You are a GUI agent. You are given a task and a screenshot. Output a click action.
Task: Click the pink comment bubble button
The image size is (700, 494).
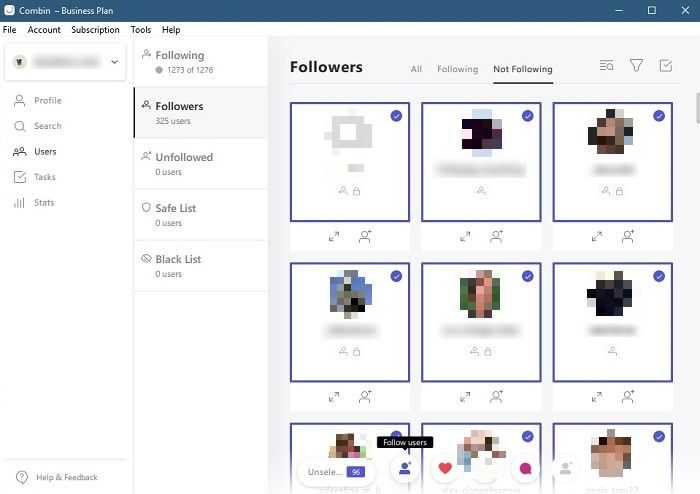coord(525,469)
